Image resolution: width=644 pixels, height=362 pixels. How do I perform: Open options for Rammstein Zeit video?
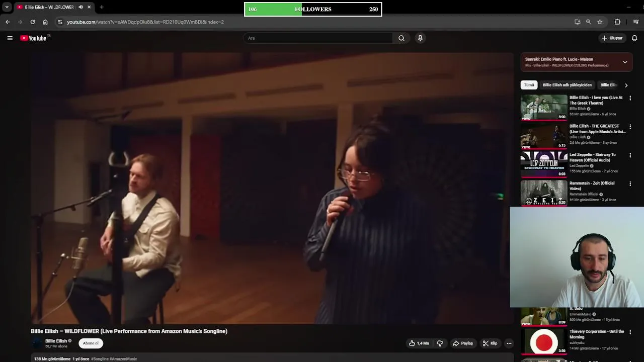click(630, 184)
